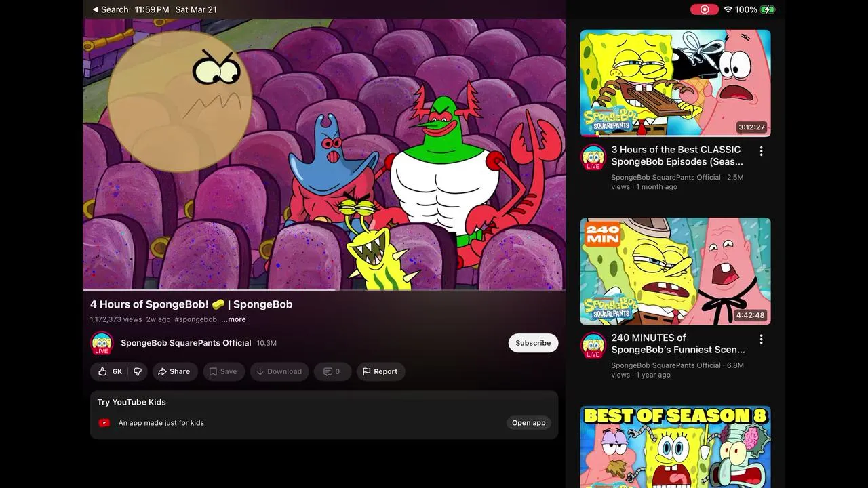Tap the Try YouTube Kids heading
This screenshot has width=868, height=488.
coord(132,402)
